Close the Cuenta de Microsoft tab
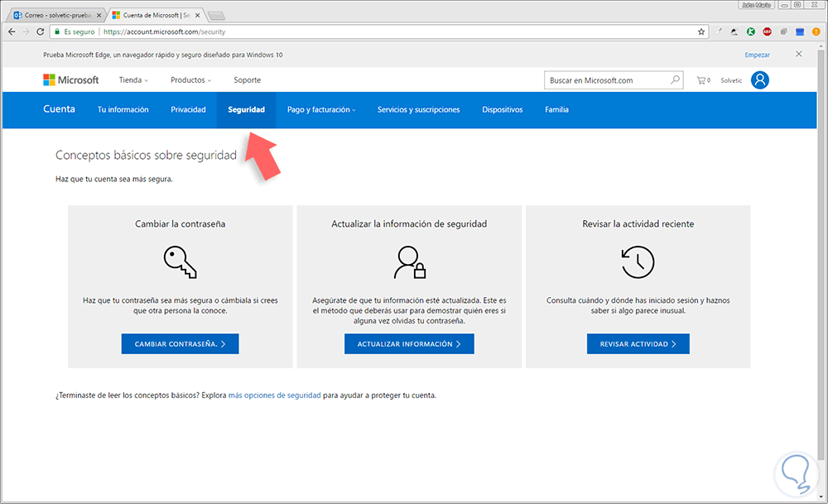 pos(198,15)
